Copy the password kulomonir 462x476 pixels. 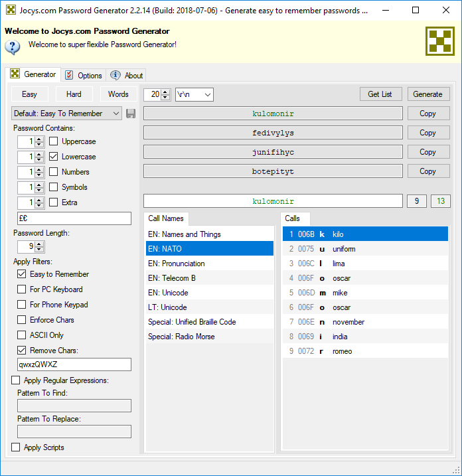click(x=428, y=114)
